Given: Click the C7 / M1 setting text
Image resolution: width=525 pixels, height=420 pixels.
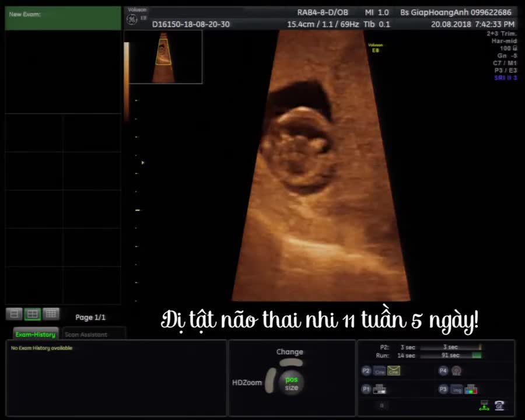Looking at the screenshot, I should [505, 63].
